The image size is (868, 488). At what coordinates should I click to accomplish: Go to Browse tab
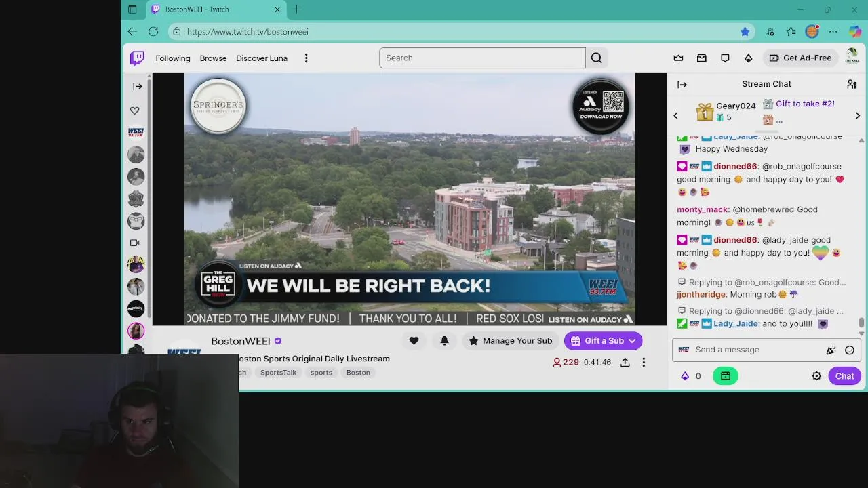click(x=213, y=58)
